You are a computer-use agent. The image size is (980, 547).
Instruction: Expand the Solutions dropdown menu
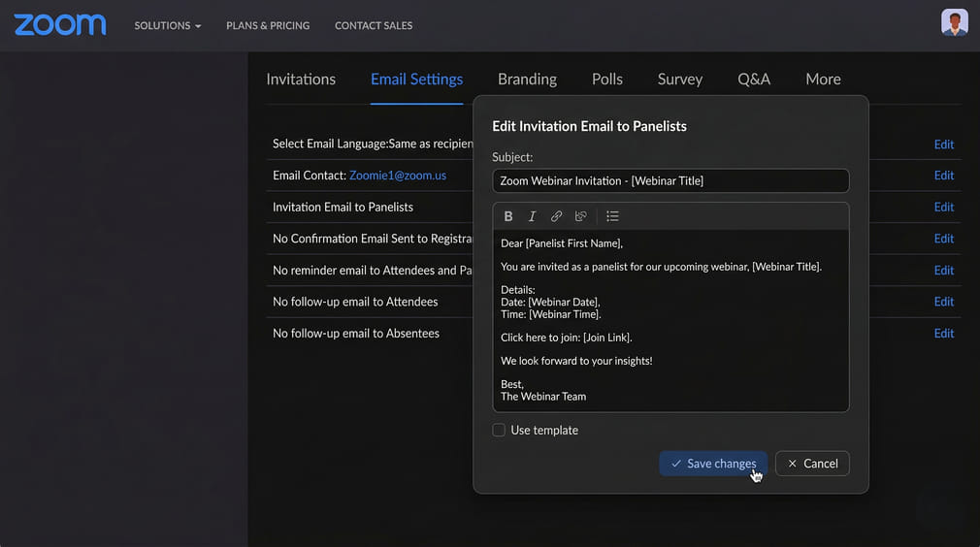tap(167, 25)
